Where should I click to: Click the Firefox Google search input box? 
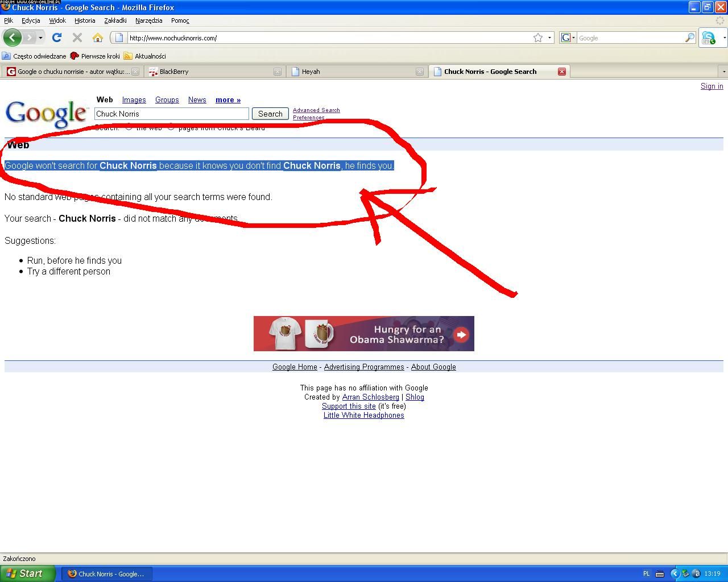(630, 38)
